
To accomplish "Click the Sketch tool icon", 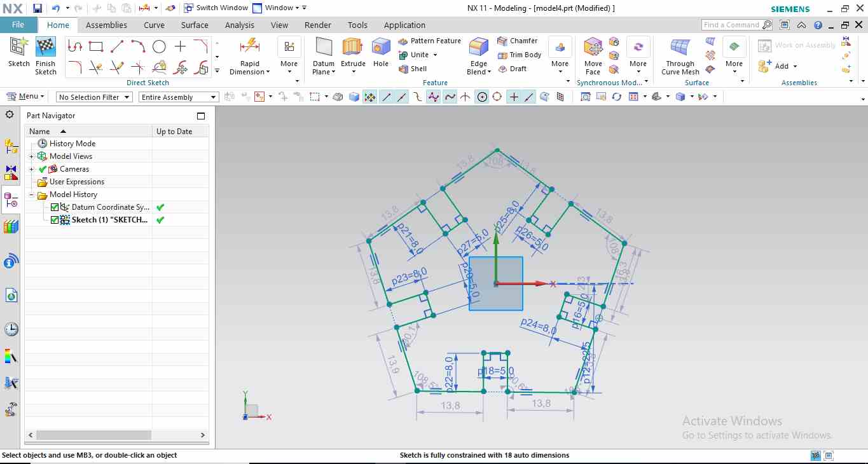I will point(19,46).
